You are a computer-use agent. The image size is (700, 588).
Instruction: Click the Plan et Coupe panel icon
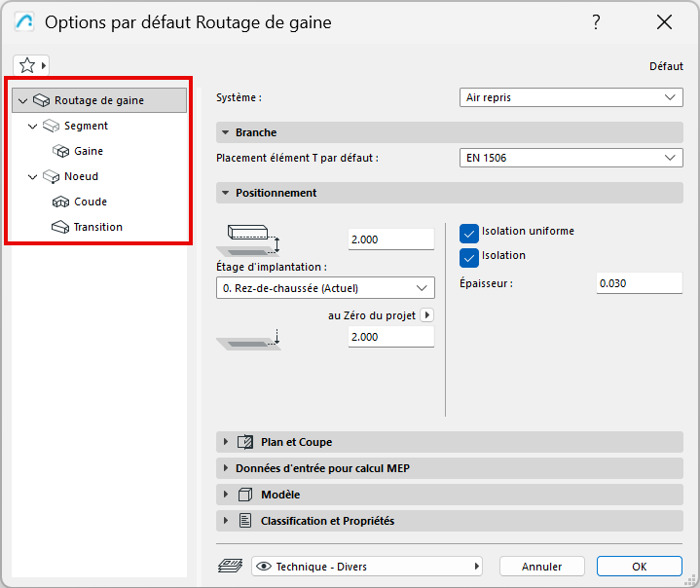pyautogui.click(x=245, y=442)
